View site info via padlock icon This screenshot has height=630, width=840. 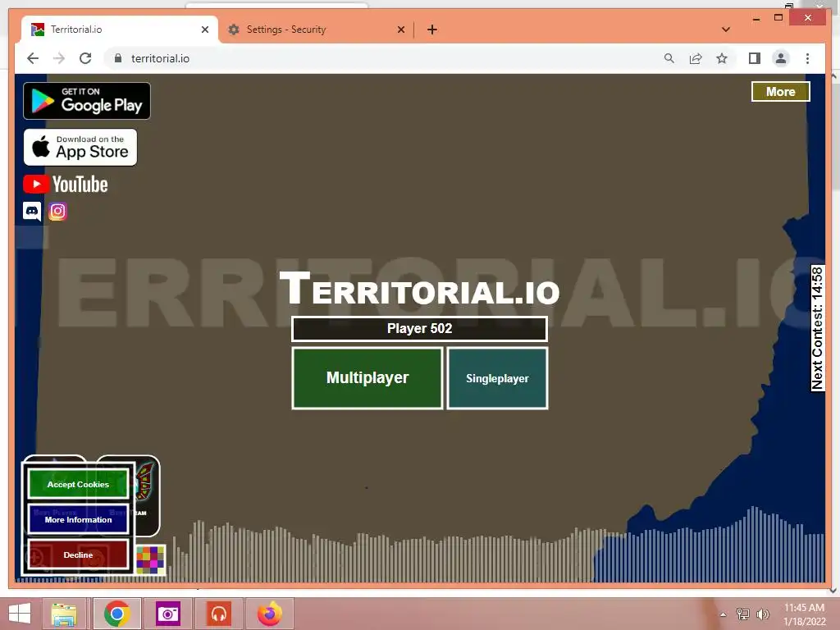click(118, 58)
